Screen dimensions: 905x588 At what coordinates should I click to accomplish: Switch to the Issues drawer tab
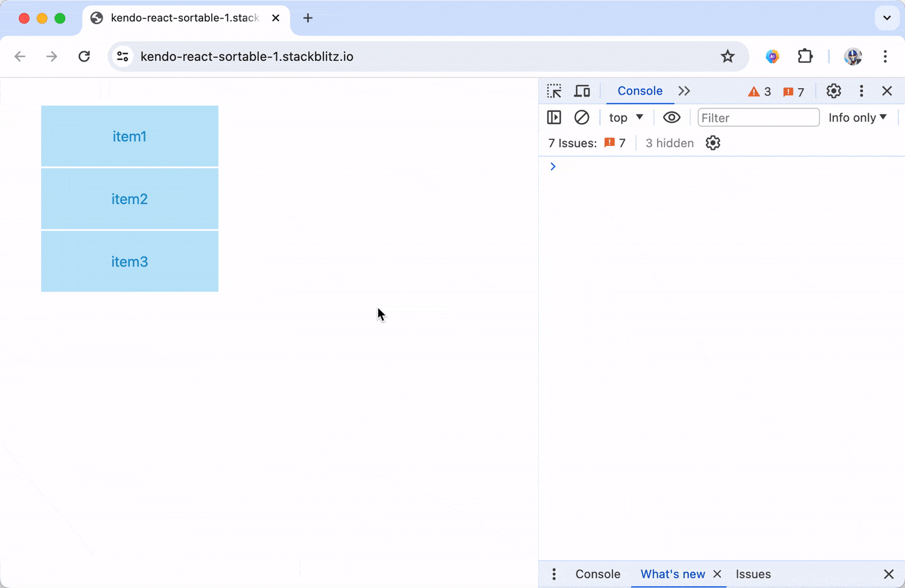coord(753,574)
